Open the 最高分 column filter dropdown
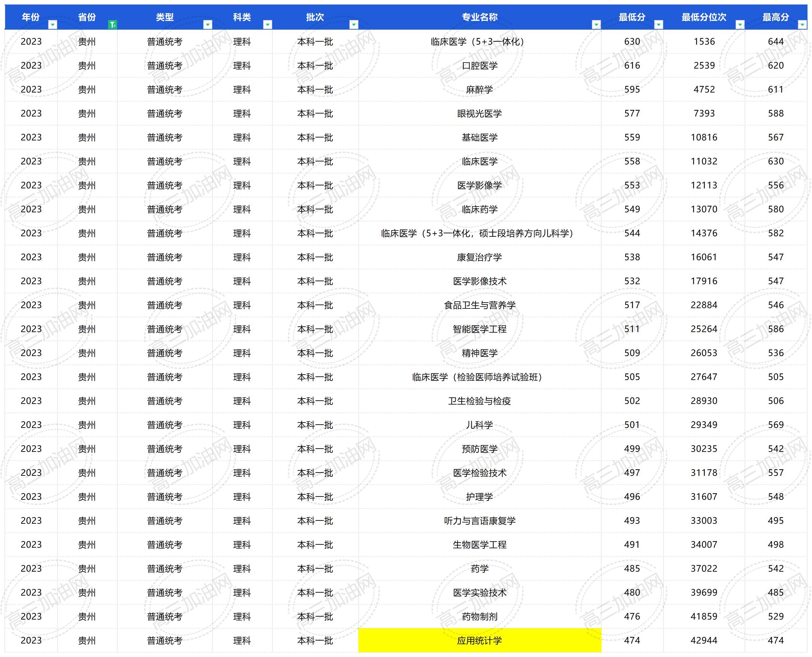Image resolution: width=812 pixels, height=657 pixels. (802, 25)
